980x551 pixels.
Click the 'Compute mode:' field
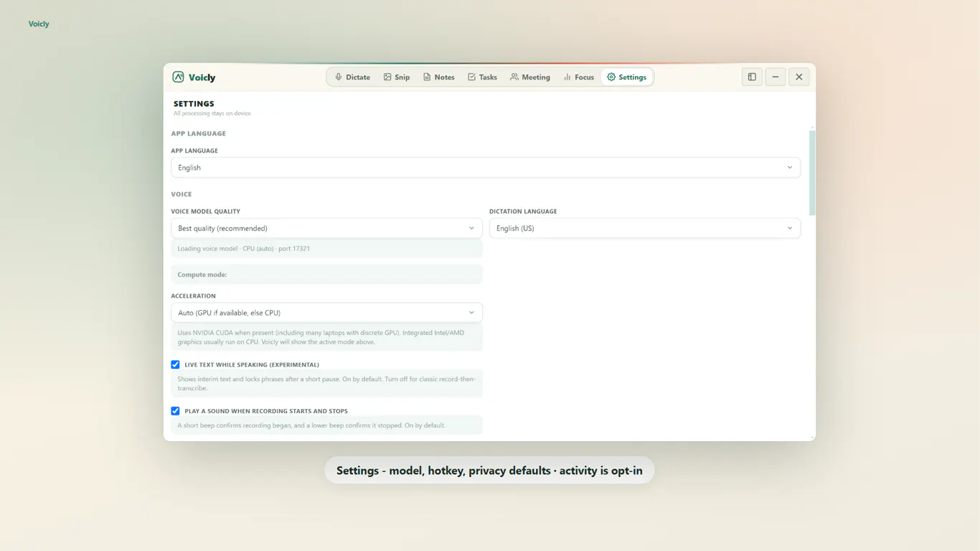click(x=326, y=274)
